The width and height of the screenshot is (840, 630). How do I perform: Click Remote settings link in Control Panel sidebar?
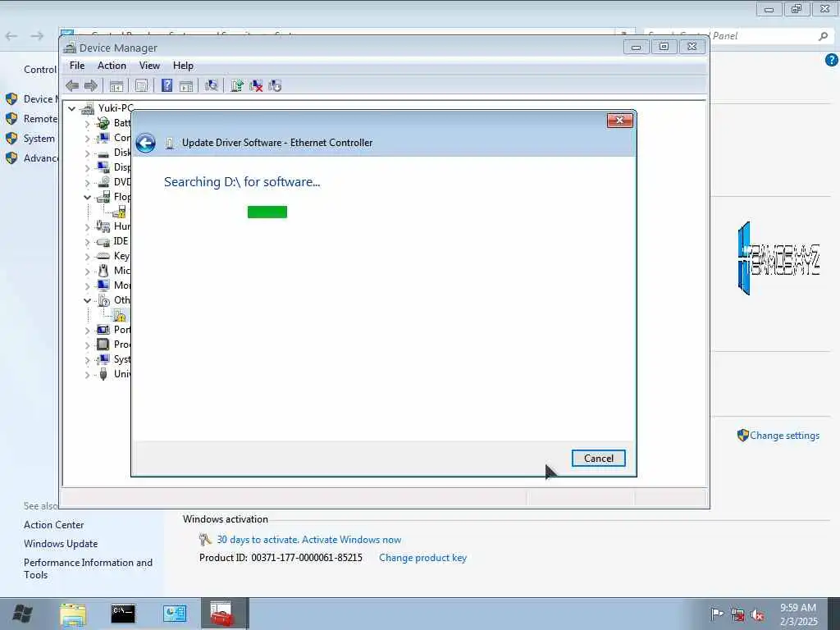pos(40,118)
